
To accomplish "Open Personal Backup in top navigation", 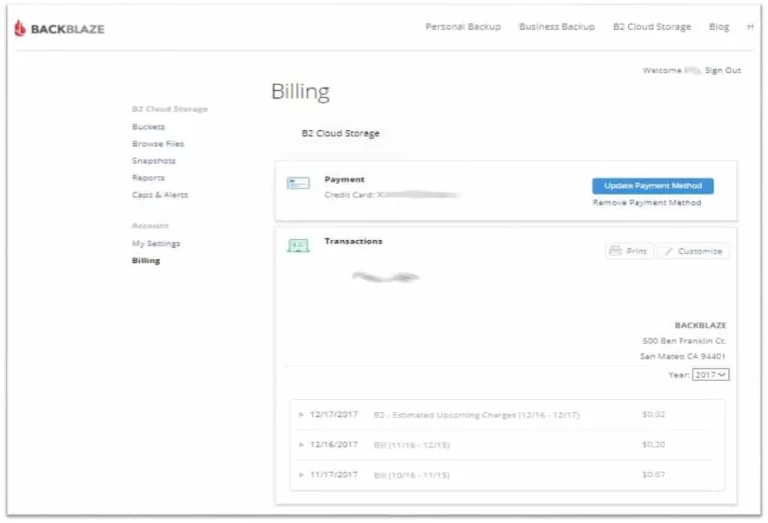I will click(x=463, y=27).
